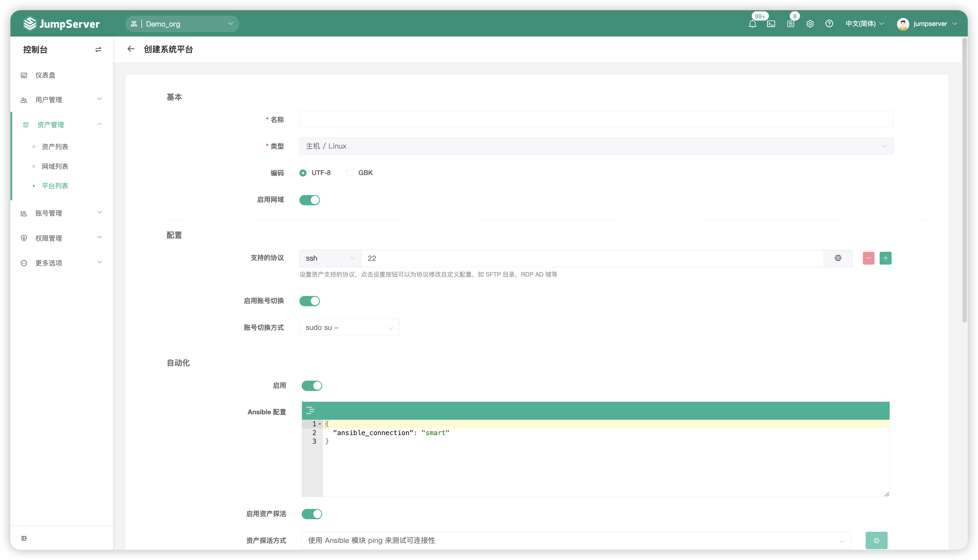The height and width of the screenshot is (560, 978).
Task: Open the Demo_org organization dropdown
Action: [182, 24]
